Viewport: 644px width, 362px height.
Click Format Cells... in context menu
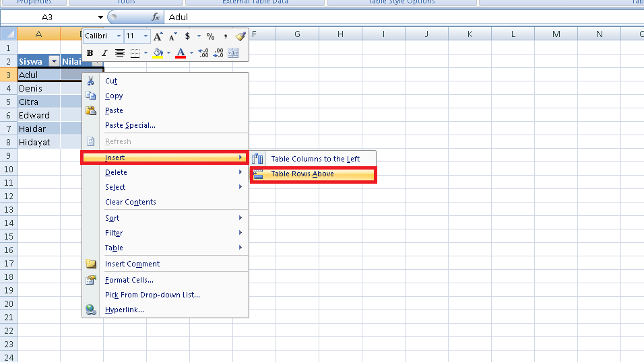click(129, 280)
